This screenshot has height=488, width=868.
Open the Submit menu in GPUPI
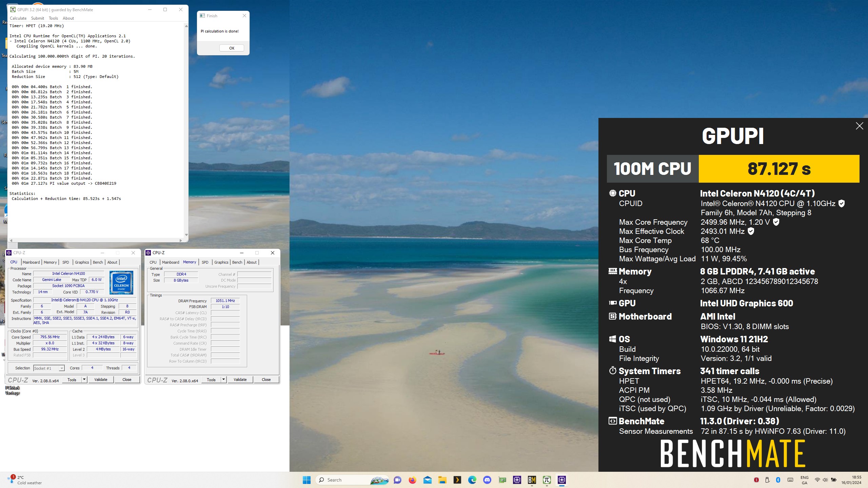[37, 18]
